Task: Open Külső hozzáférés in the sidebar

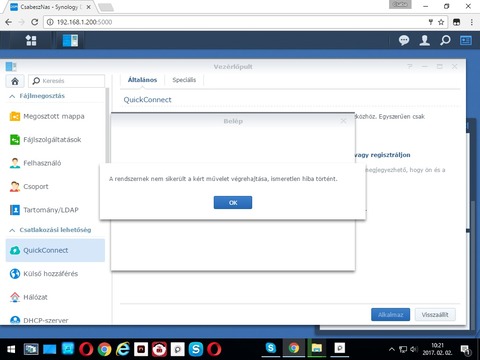Action: tap(55, 274)
